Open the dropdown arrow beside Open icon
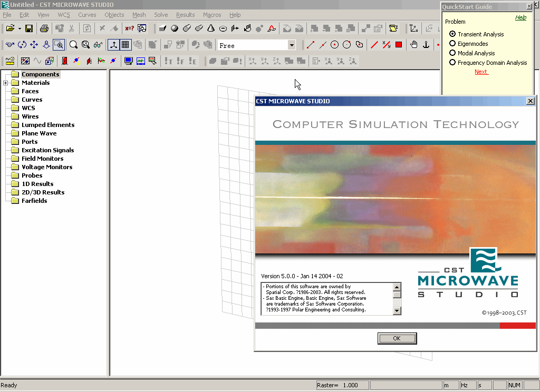Image resolution: width=540 pixels, height=392 pixels. 20,28
